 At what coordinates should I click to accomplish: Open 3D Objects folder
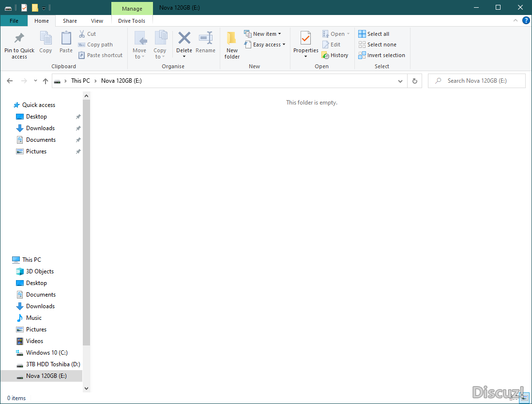(x=40, y=271)
